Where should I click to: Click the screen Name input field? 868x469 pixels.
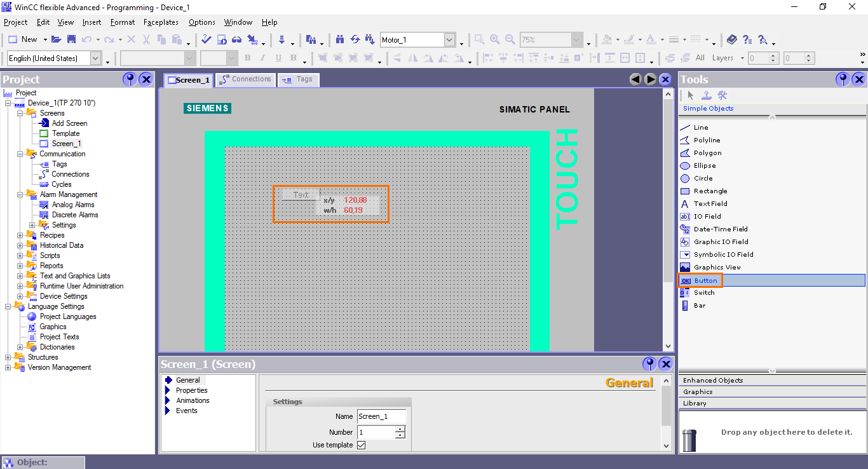click(381, 416)
